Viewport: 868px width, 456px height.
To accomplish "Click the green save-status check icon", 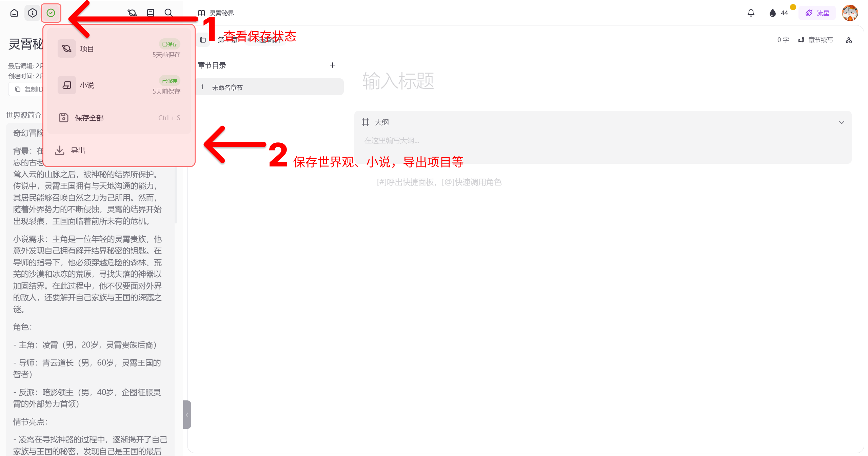I will 51,13.
